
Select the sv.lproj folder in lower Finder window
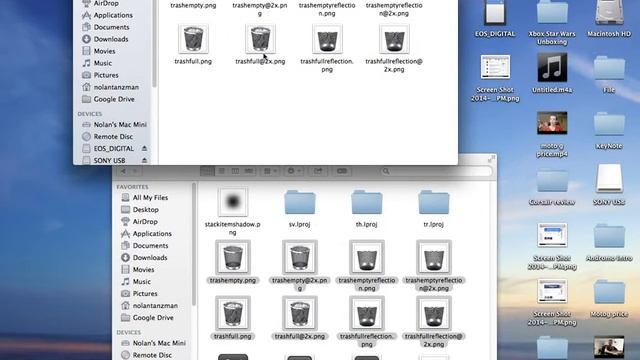[300, 202]
